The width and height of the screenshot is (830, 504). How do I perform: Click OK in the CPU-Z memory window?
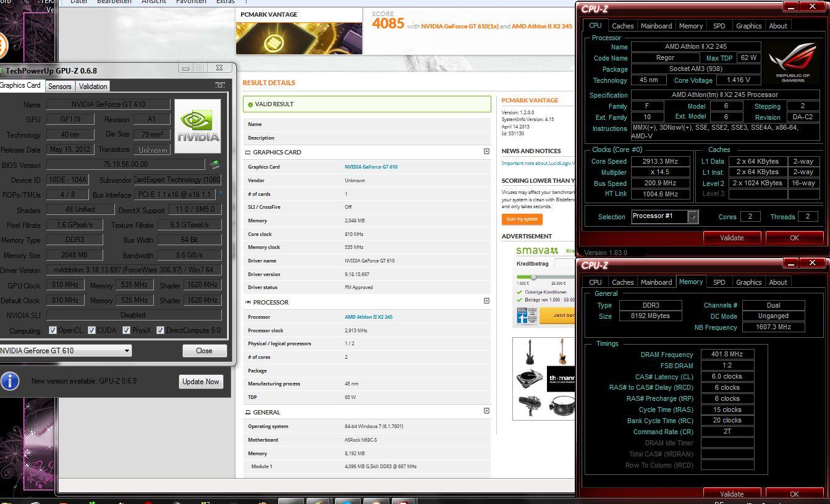pos(794,493)
